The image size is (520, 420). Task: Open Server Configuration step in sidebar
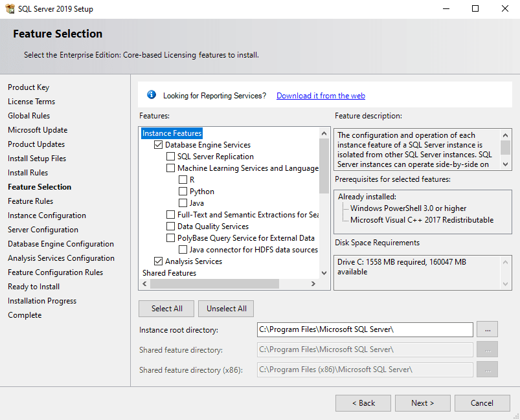(x=43, y=230)
